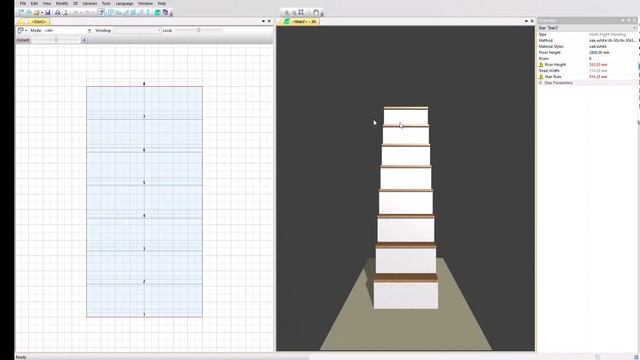The height and width of the screenshot is (360, 640).
Task: Click the Properties panel pin icon
Action: click(x=629, y=20)
